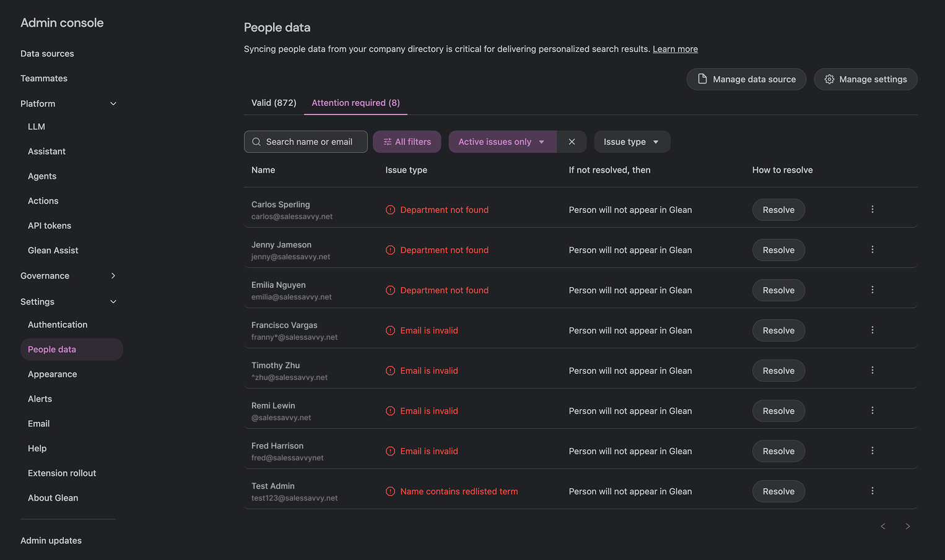Open the All filters panel
Viewport: 945px width, 560px height.
pyautogui.click(x=407, y=142)
